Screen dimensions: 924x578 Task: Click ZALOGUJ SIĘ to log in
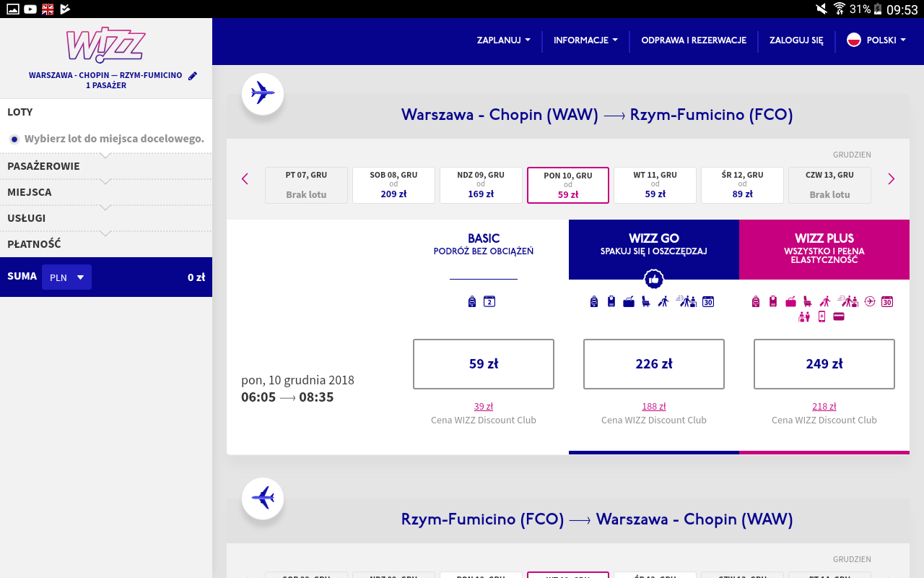point(796,40)
